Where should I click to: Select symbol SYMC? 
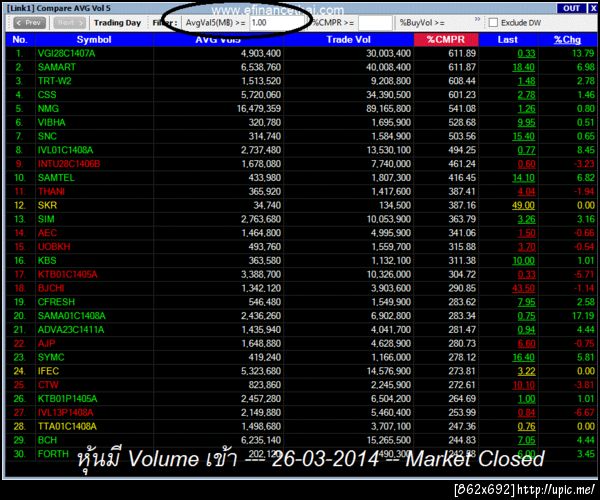(x=51, y=357)
